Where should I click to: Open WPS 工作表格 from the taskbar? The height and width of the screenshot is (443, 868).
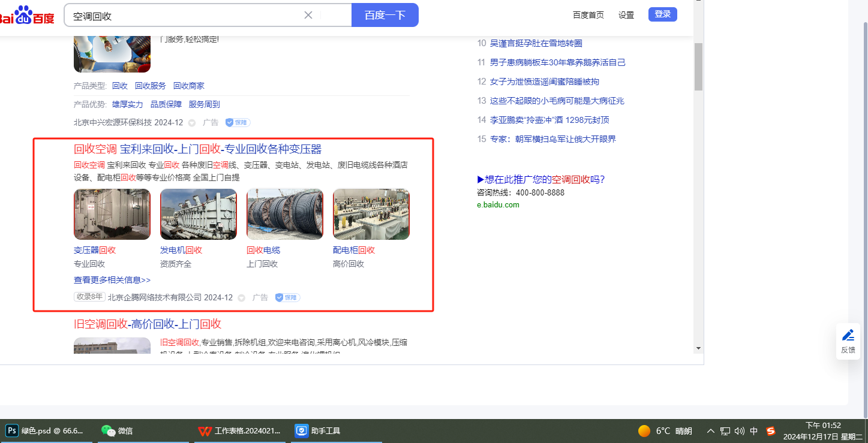pyautogui.click(x=239, y=430)
